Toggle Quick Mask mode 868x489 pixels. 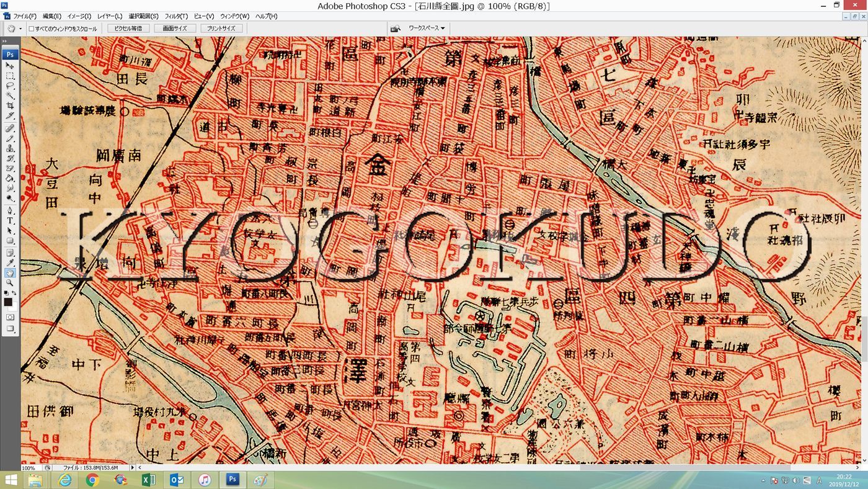click(x=10, y=317)
